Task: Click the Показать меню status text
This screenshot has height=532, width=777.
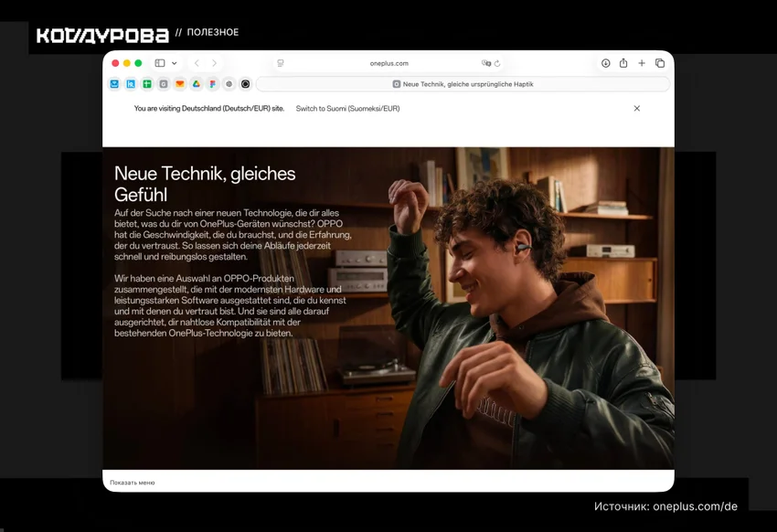Action: point(133,483)
